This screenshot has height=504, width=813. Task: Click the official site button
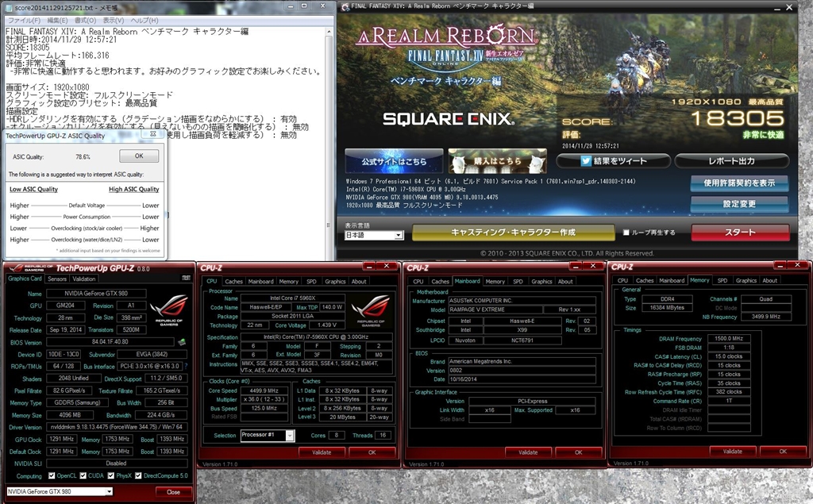click(x=394, y=161)
